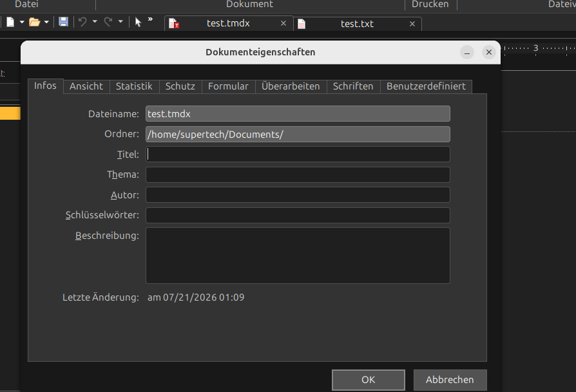The width and height of the screenshot is (576, 392).
Task: Open the Datei ribbon group
Action: pyautogui.click(x=26, y=4)
